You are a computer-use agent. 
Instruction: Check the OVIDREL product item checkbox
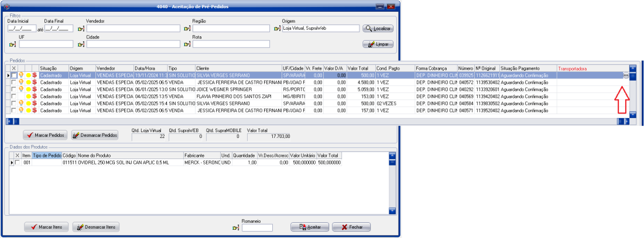click(18, 162)
